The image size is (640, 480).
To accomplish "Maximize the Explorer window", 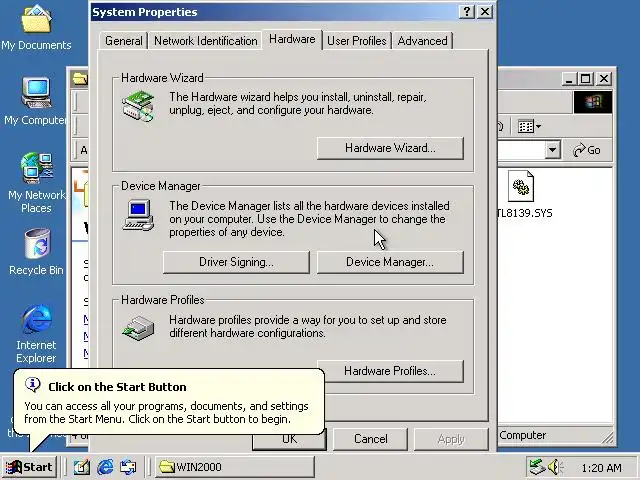I will click(x=586, y=78).
